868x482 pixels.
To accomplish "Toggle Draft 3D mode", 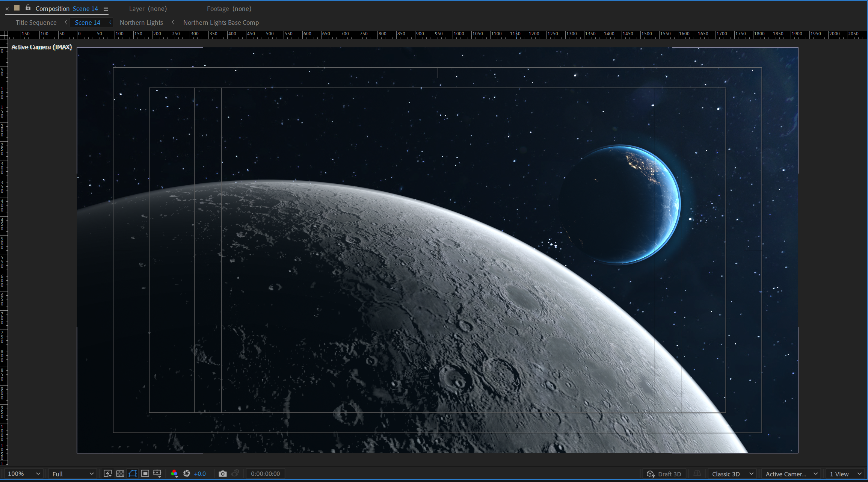I will tap(664, 474).
